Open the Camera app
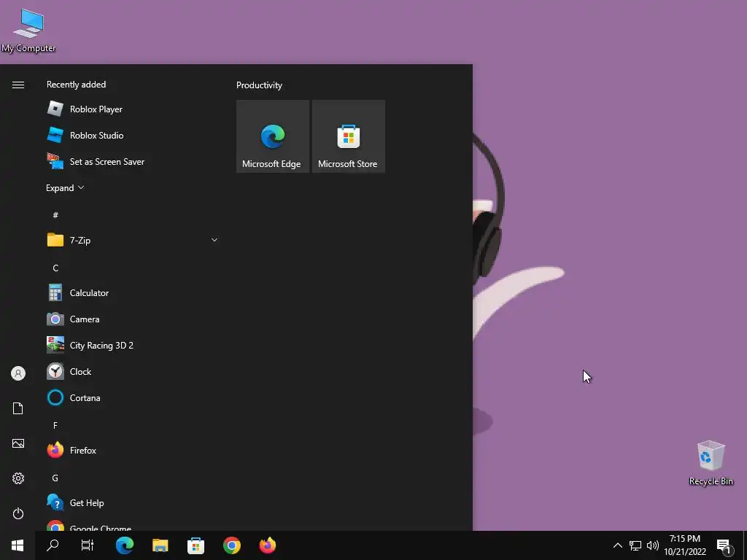The width and height of the screenshot is (747, 560). 133,319
